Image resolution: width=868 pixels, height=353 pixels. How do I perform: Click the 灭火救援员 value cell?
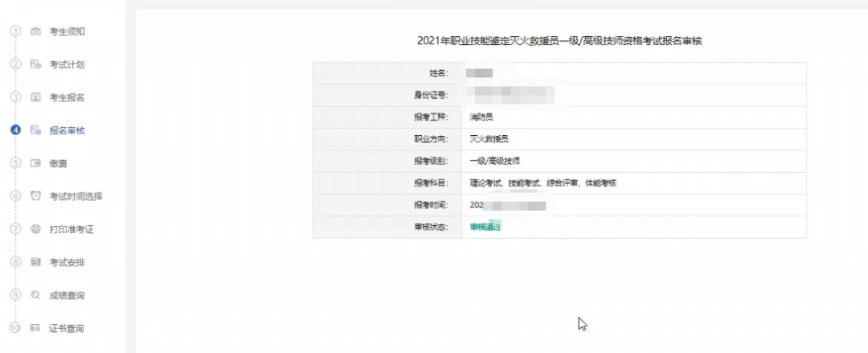(x=634, y=139)
